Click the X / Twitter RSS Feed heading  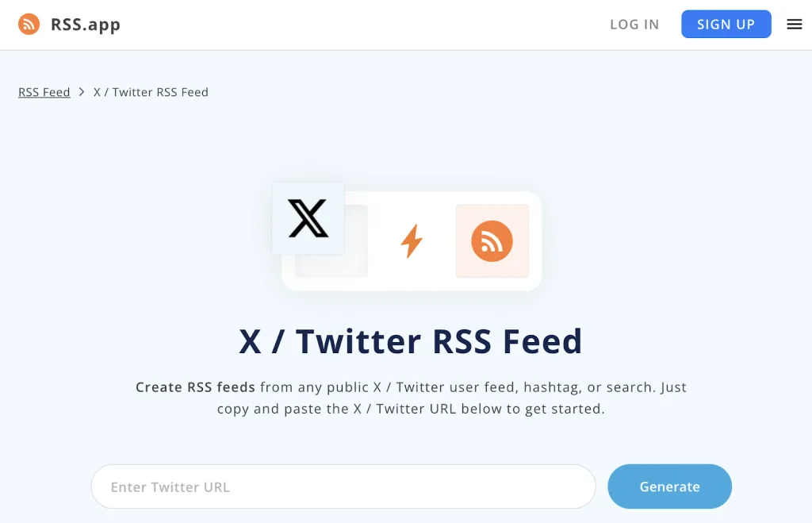pyautogui.click(x=411, y=341)
